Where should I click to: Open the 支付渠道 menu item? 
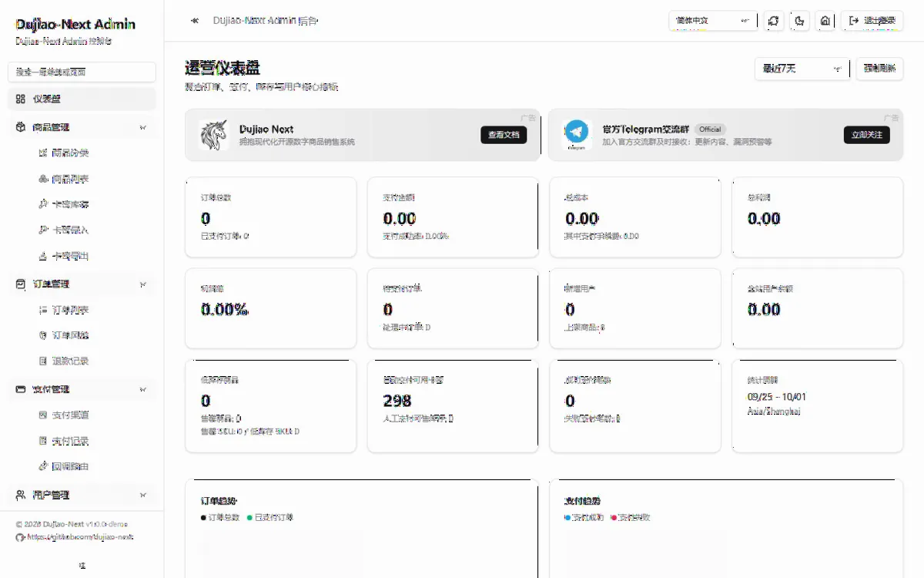[89, 415]
